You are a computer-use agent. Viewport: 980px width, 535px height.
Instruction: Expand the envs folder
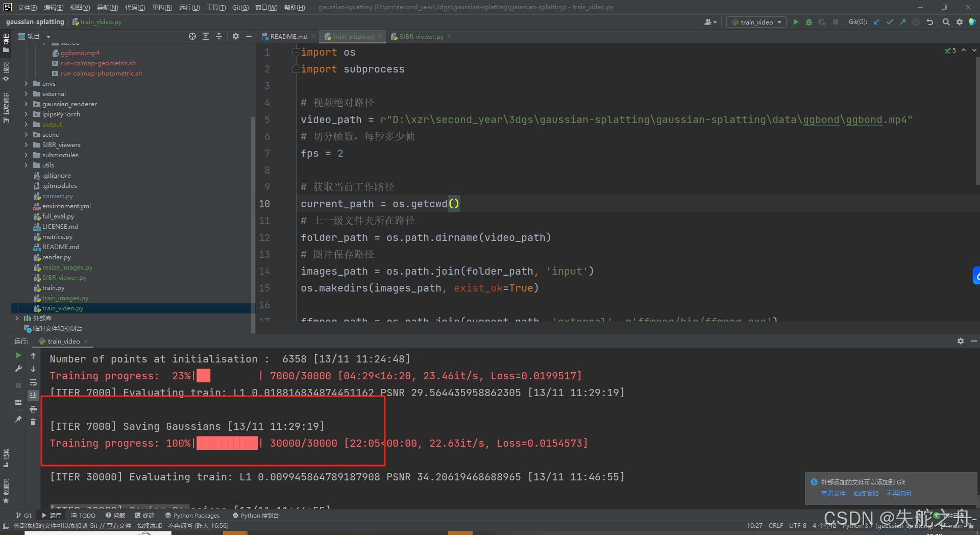[x=26, y=83]
